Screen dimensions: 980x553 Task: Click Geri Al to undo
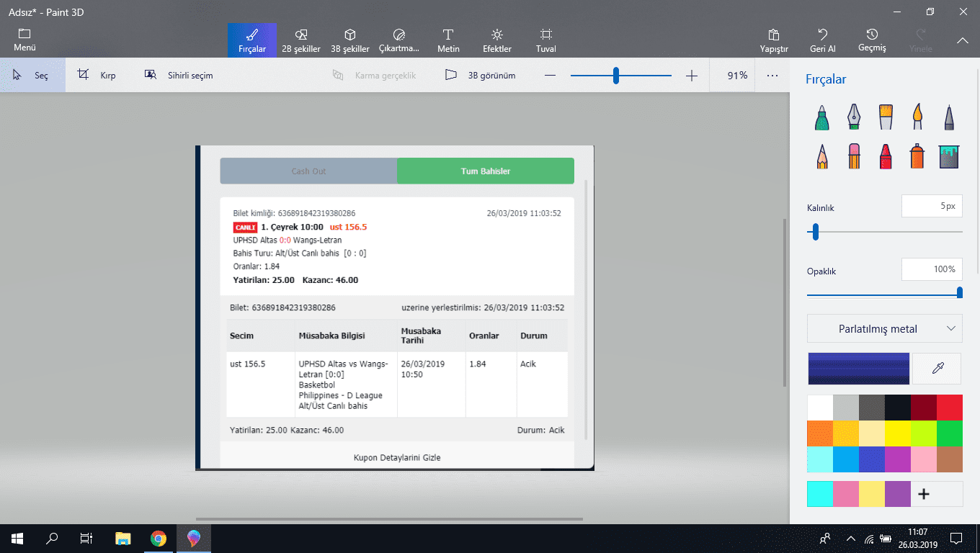click(823, 40)
